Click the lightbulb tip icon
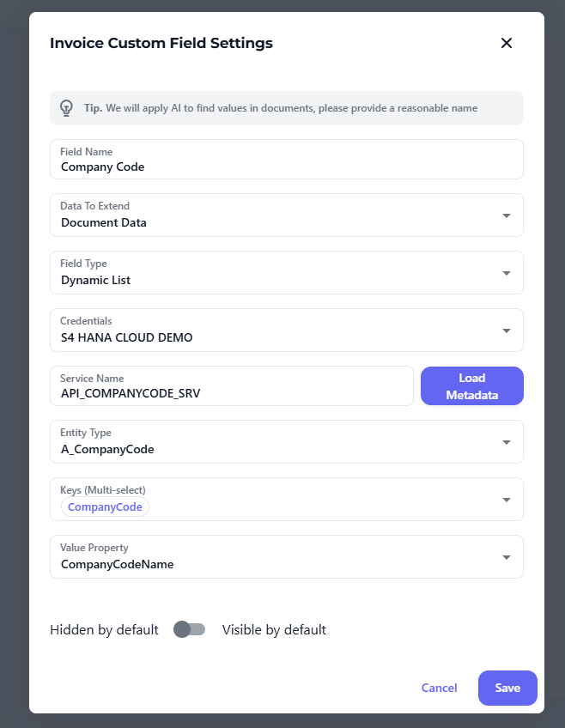The width and height of the screenshot is (565, 728). point(66,108)
